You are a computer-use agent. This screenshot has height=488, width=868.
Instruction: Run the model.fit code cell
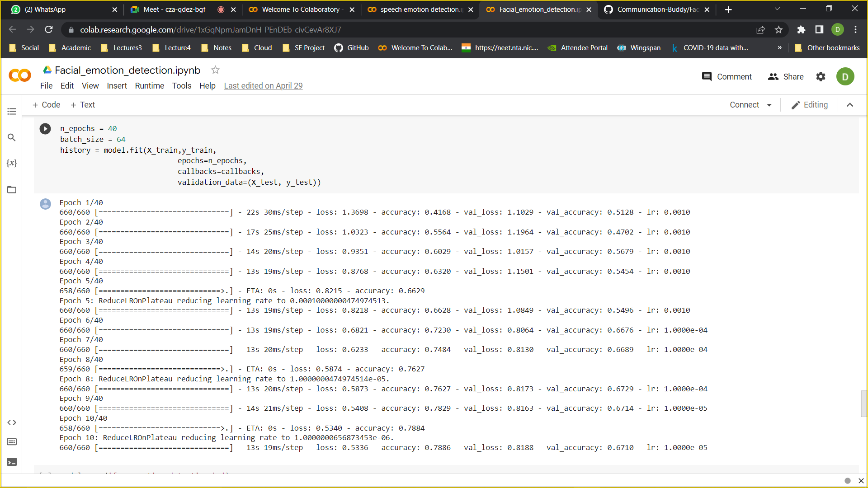coord(45,129)
